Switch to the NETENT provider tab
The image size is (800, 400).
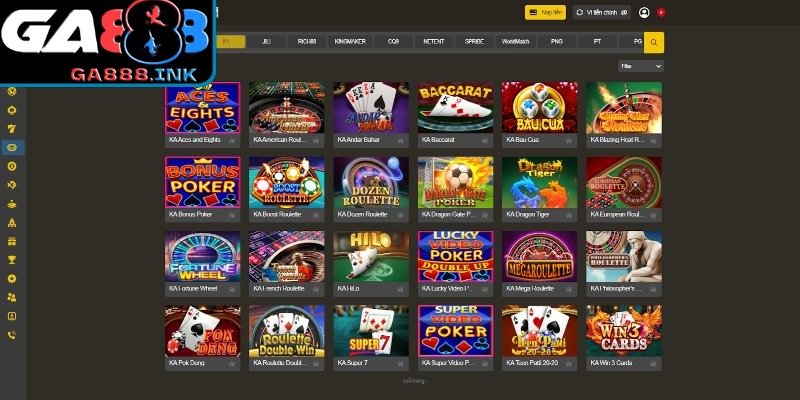tap(434, 42)
